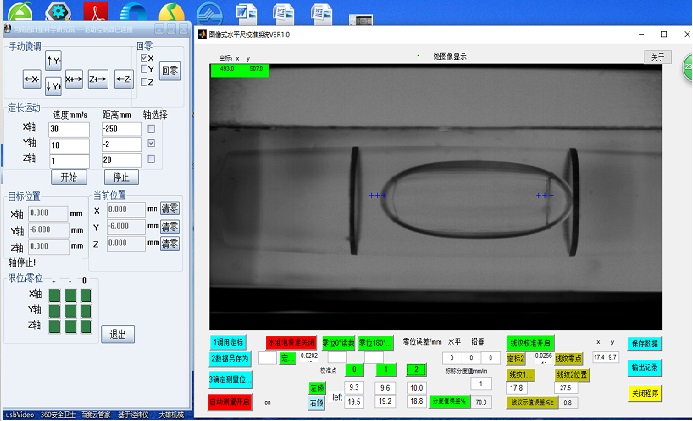Click the 关于 about button

point(658,57)
